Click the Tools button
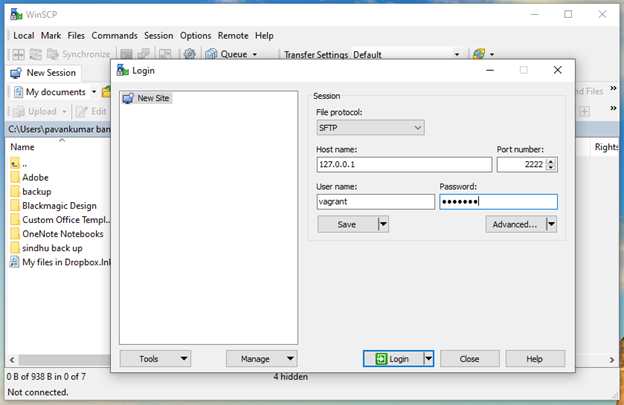624x405 pixels. point(155,359)
